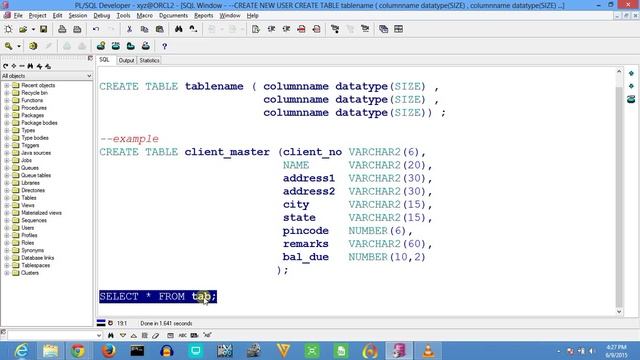The image size is (640, 360).
Task: Click the search binoculars icon in bottom bar
Action: (x=111, y=335)
